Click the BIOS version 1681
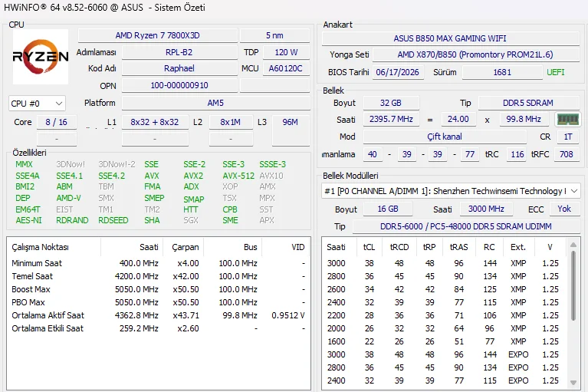 coord(502,72)
